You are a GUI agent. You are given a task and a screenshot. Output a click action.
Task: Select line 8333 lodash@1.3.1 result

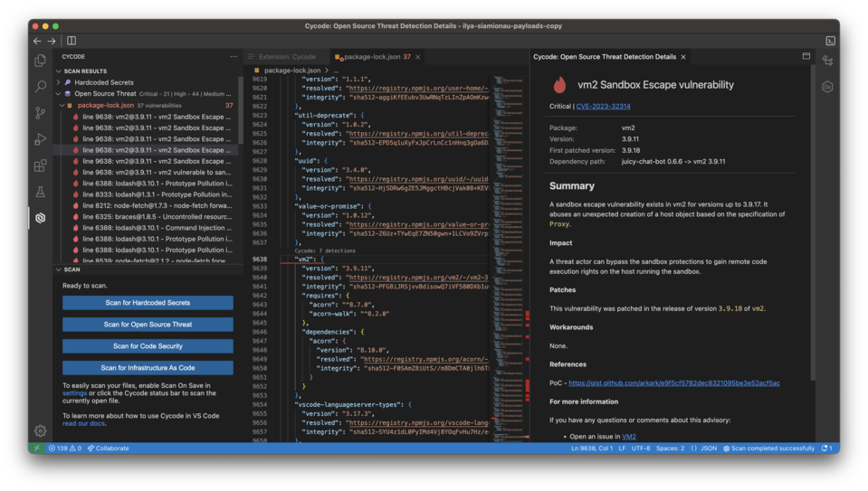tap(147, 194)
